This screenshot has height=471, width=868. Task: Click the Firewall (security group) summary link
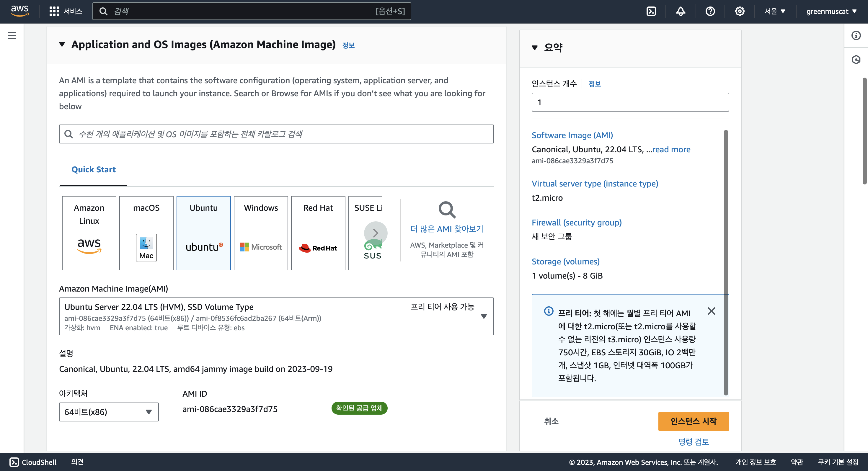[x=577, y=222]
